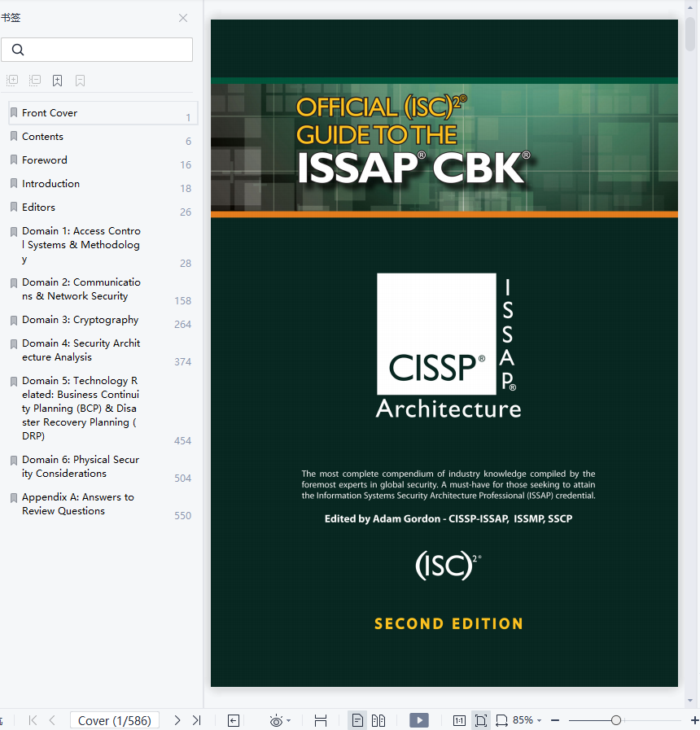Go to the Introduction bookmark

tap(103, 184)
